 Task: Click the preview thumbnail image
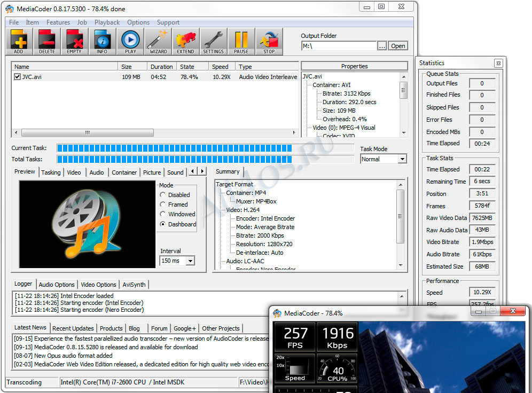(x=87, y=224)
